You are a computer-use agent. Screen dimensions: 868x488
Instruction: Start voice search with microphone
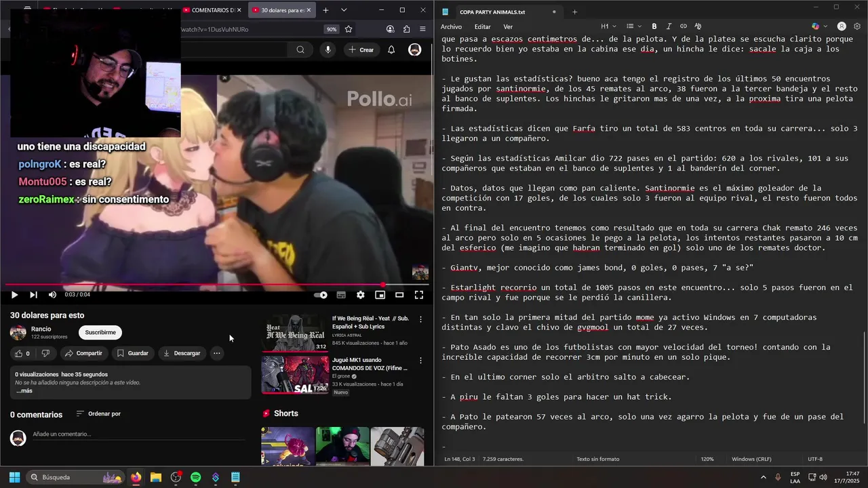click(328, 49)
